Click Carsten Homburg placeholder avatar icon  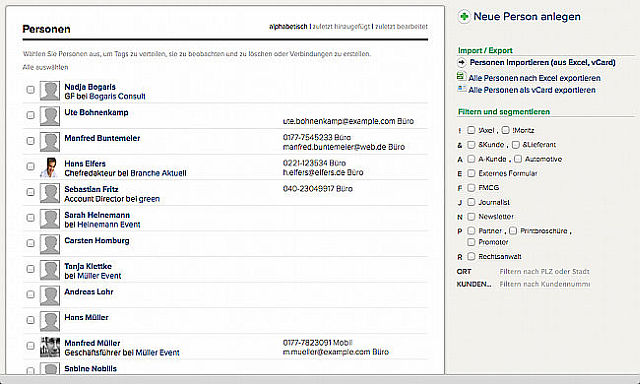50,244
